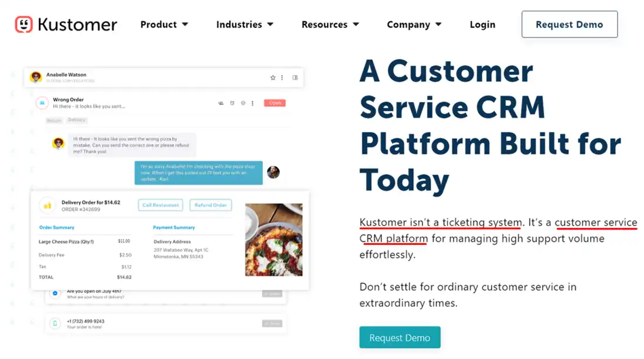The height and width of the screenshot is (359, 644).
Task: Click the 'Anabelle Watson' name text
Action: (66, 75)
